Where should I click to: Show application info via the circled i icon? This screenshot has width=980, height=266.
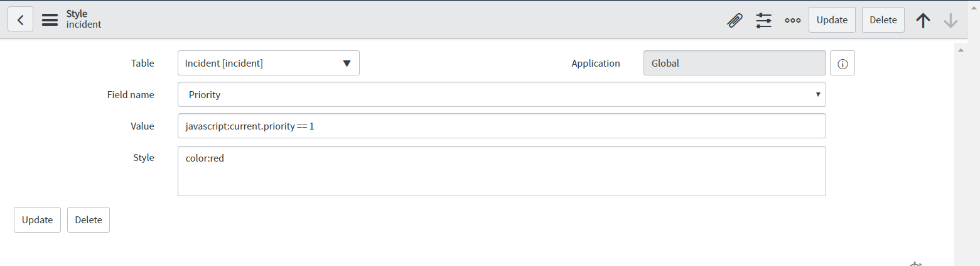pos(843,64)
